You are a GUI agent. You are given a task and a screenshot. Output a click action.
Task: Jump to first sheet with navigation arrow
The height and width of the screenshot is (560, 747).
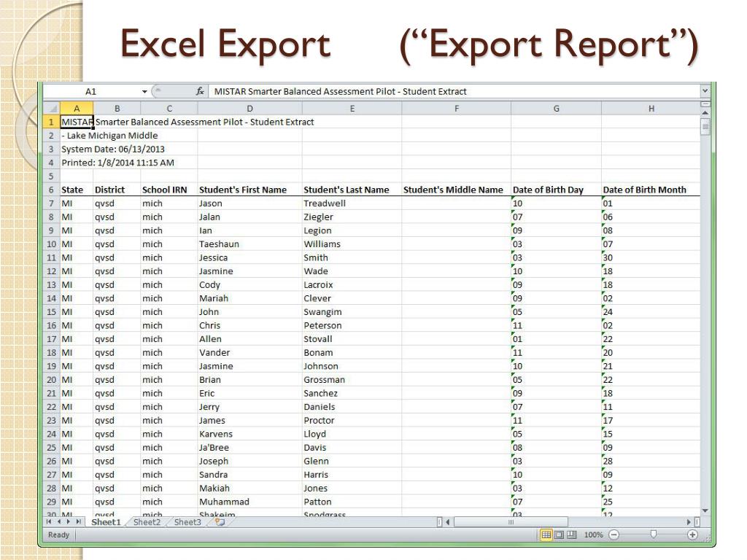pos(49,522)
